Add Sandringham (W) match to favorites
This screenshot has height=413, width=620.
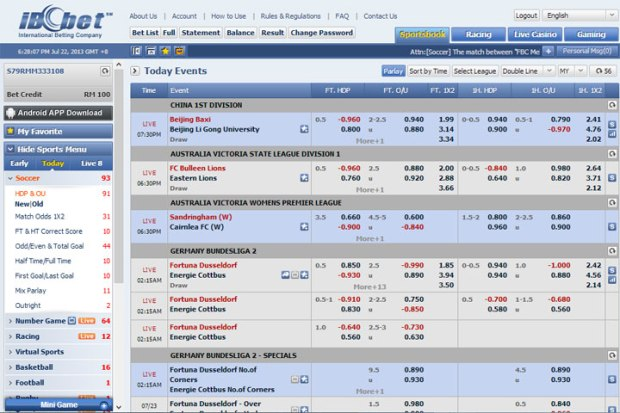pos(304,227)
